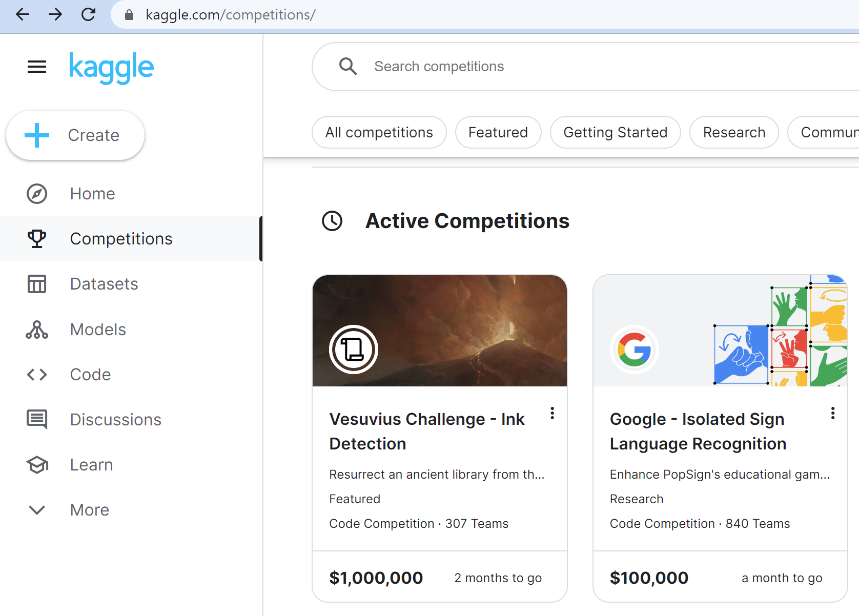The width and height of the screenshot is (859, 616).
Task: Click the Home compass icon
Action: pyautogui.click(x=37, y=194)
